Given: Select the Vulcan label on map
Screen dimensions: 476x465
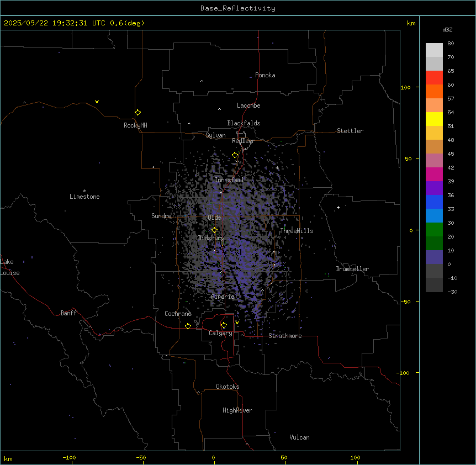Looking at the screenshot, I should click(x=299, y=437).
